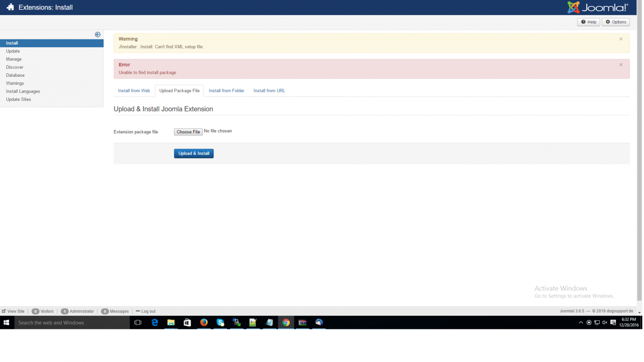644x362 pixels.
Task: Open the Help button
Action: (x=588, y=22)
